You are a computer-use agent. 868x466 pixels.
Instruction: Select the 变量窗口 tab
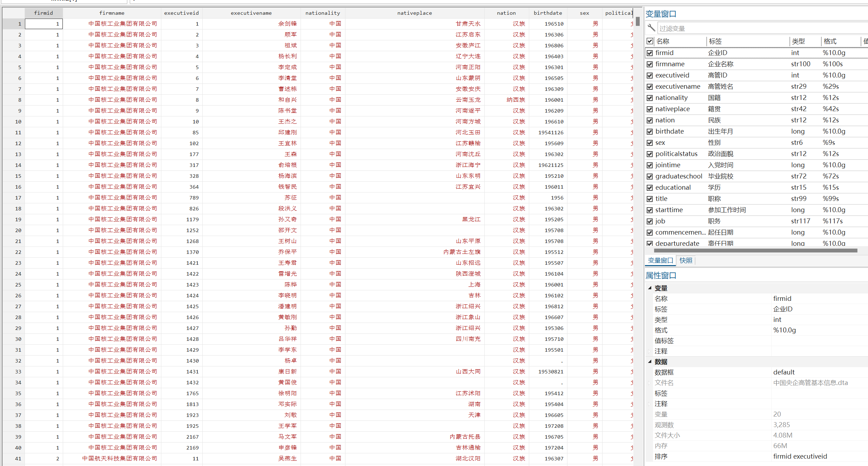click(660, 261)
